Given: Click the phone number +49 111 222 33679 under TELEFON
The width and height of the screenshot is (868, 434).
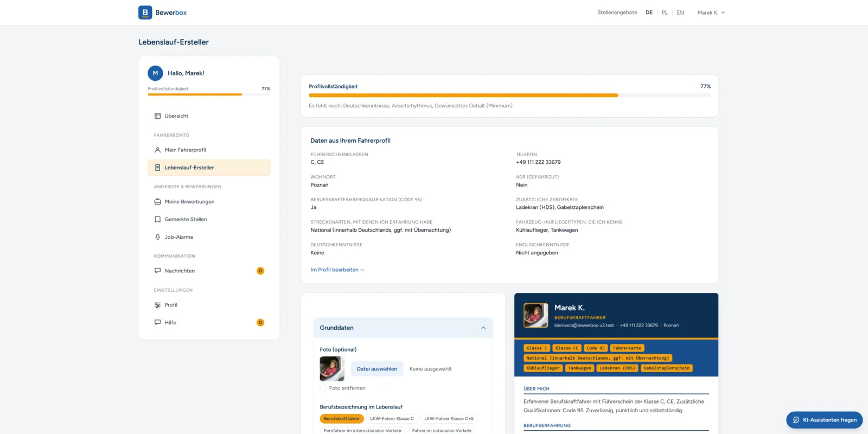Looking at the screenshot, I should click(538, 162).
